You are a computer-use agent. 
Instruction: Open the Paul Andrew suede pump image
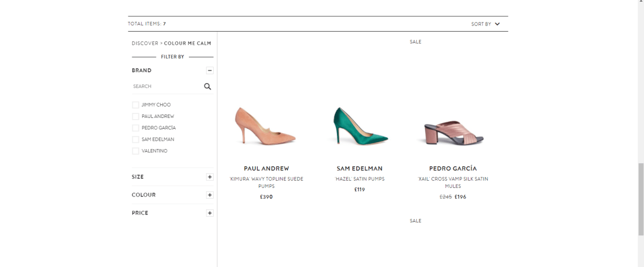tap(266, 125)
